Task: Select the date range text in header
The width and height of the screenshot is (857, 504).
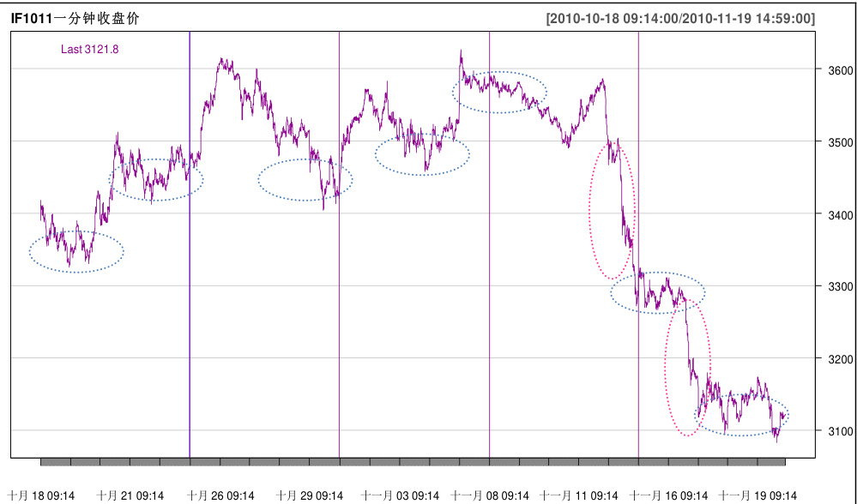Action: 679,19
